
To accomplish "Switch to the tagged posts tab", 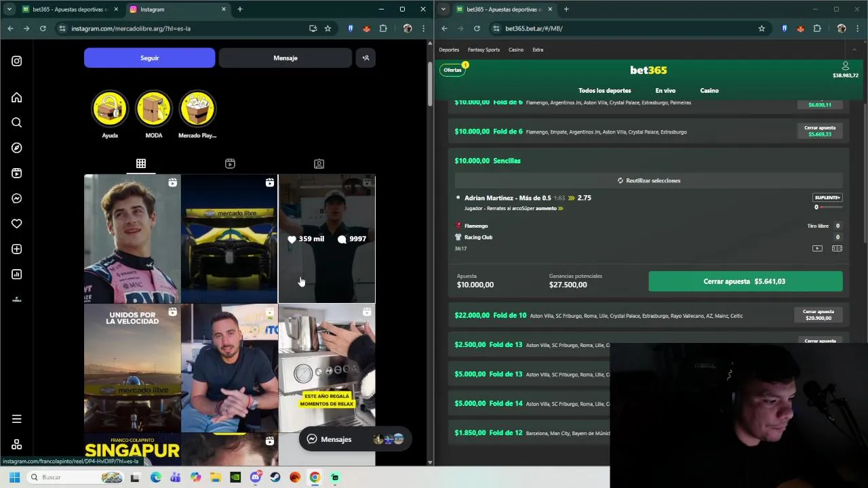I will click(x=319, y=163).
